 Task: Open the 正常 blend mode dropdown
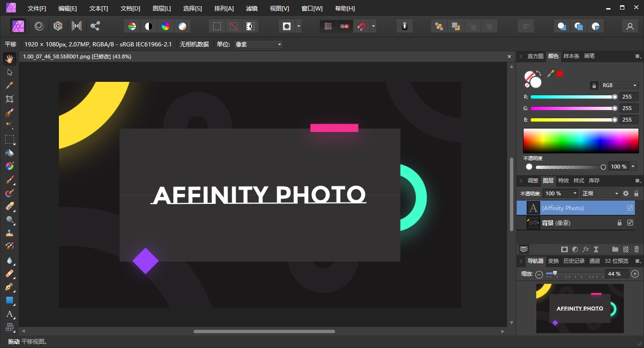pos(600,193)
